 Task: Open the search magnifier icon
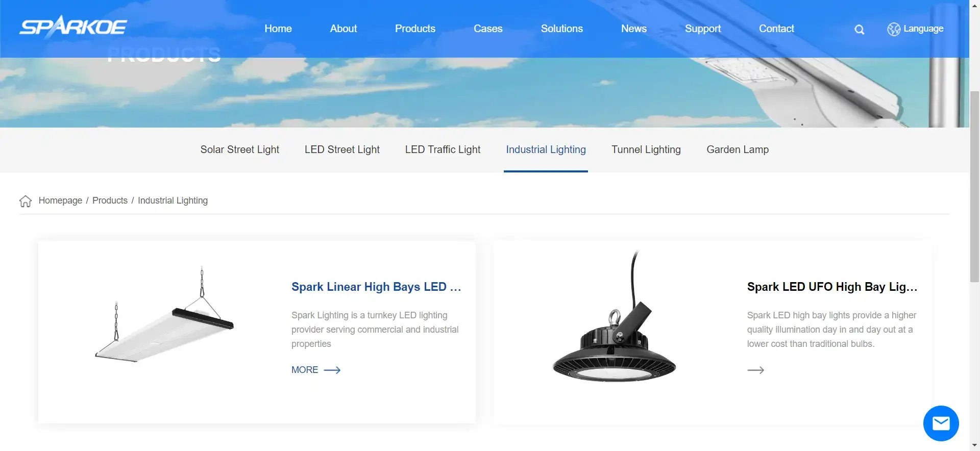[860, 30]
